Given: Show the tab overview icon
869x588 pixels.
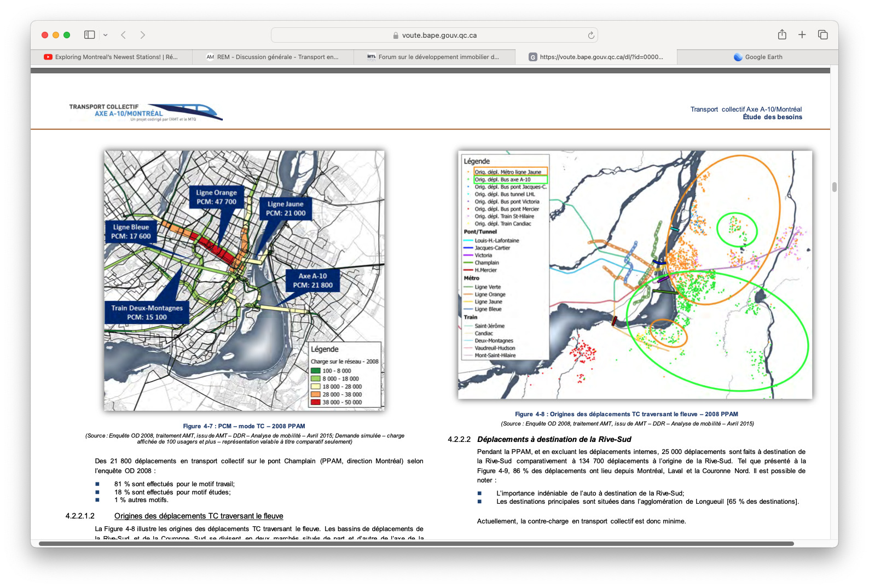Looking at the screenshot, I should tap(822, 35).
